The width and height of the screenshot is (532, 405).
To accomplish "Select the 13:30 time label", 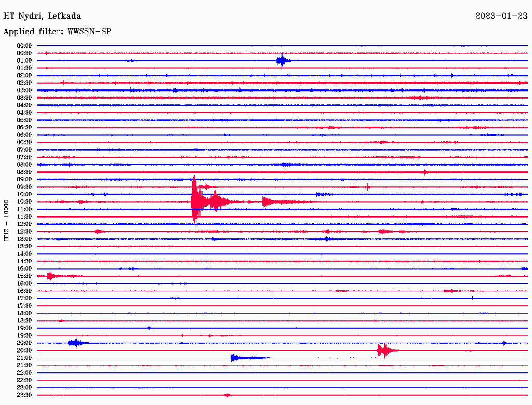I will [x=24, y=246].
